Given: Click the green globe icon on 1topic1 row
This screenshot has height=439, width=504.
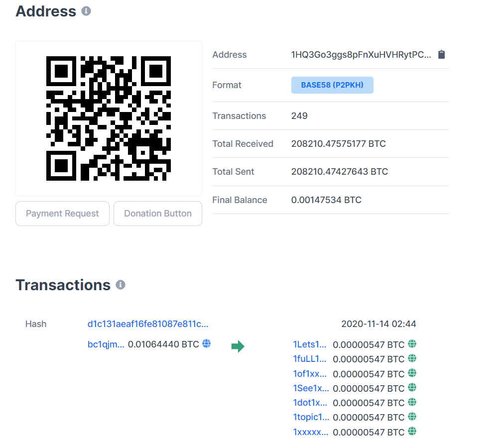Looking at the screenshot, I should click(x=412, y=417).
